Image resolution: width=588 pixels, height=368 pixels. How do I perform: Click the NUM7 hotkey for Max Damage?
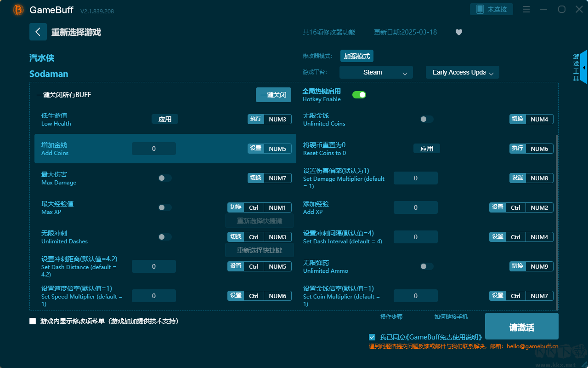[x=277, y=178]
